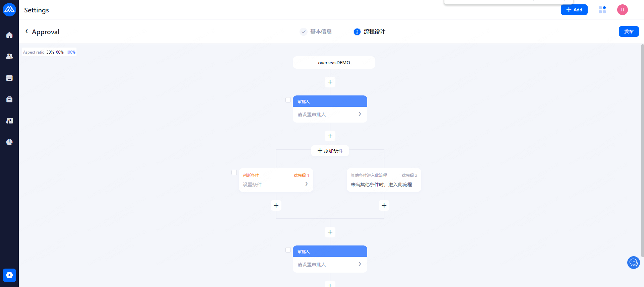This screenshot has height=287, width=644.
Task: Tick the checkbox beside the 判断条件 card
Action: click(x=234, y=172)
